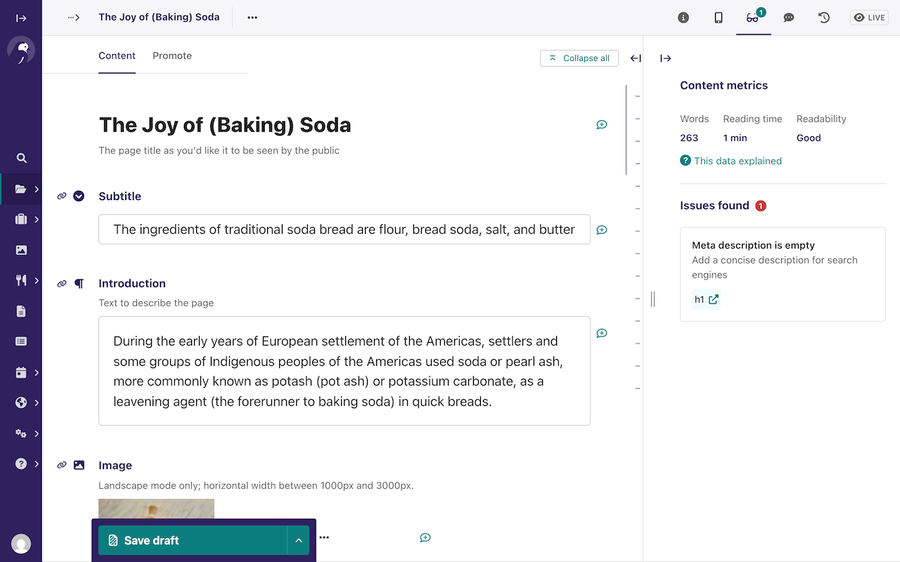Viewport: 900px width, 562px height.
Task: Edit the page title heading field
Action: point(225,125)
